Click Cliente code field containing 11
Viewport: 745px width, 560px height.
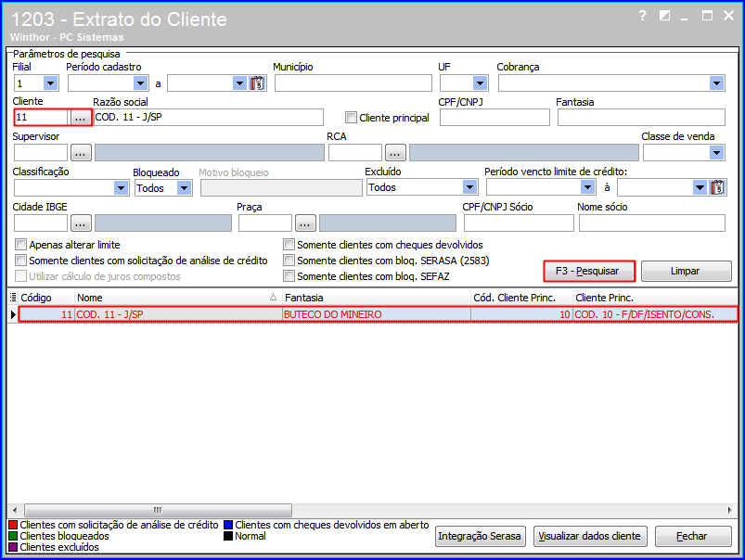coord(42,118)
